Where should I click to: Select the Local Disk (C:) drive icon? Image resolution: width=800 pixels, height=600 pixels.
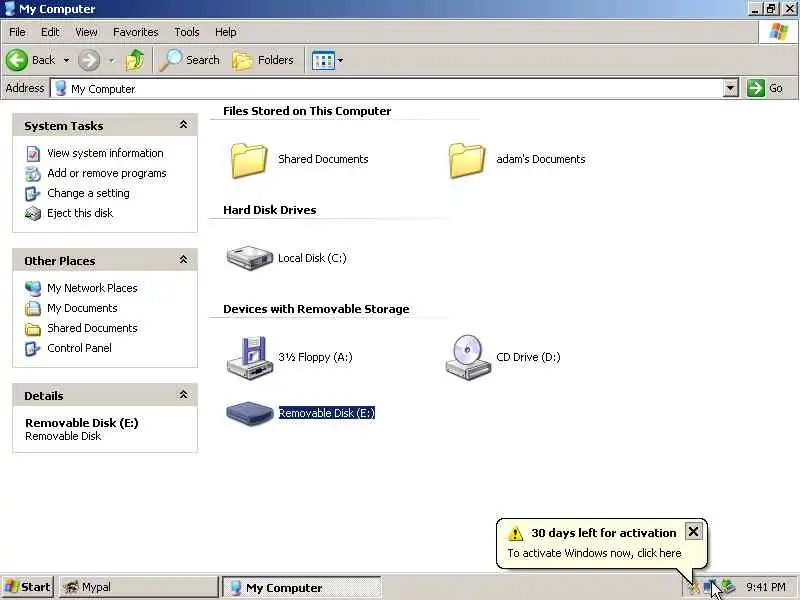[249, 258]
